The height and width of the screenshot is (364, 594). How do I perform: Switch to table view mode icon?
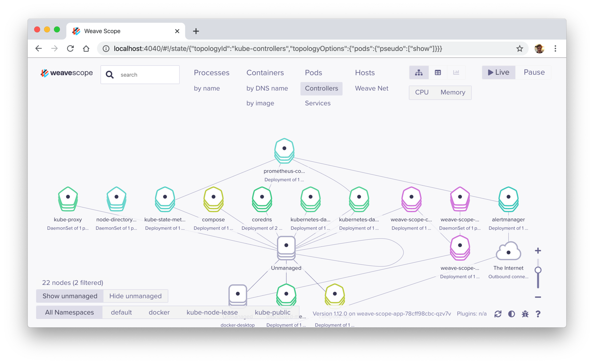click(438, 73)
